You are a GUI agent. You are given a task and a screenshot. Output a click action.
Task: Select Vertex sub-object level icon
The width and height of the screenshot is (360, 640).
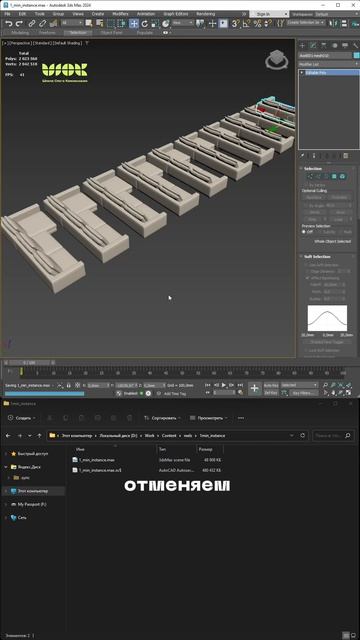[310, 176]
